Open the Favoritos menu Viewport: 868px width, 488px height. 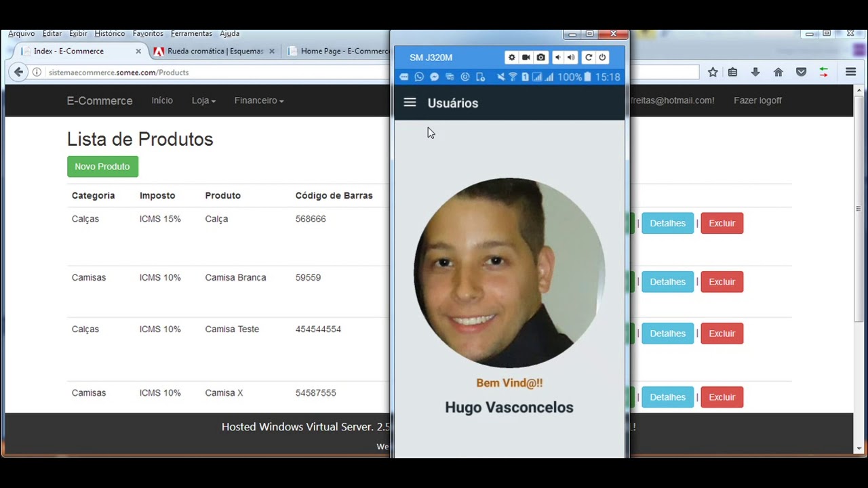(148, 33)
